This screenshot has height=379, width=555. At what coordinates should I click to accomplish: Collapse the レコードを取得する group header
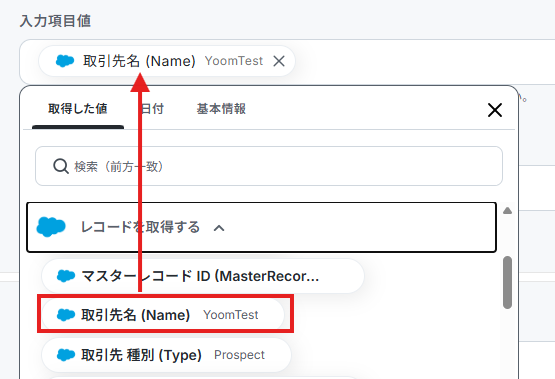[262, 227]
